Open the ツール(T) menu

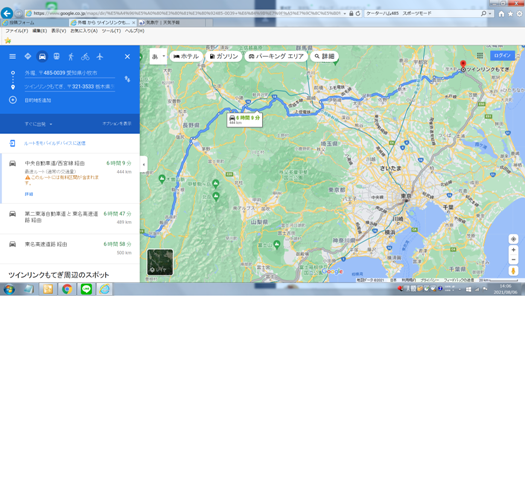coord(111,31)
